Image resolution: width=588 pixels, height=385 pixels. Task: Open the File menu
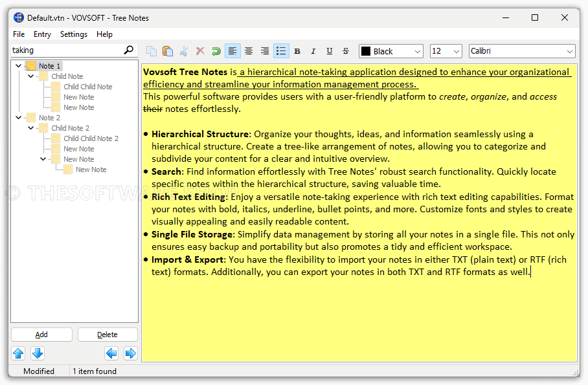click(x=19, y=34)
